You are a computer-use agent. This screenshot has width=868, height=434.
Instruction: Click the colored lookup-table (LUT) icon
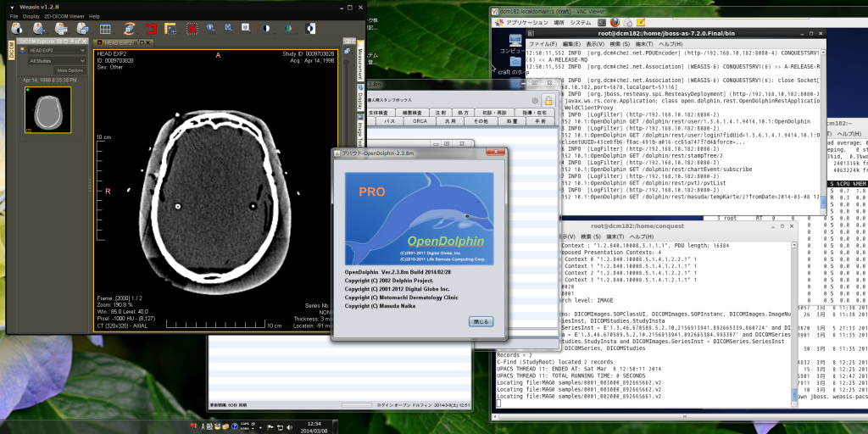(288, 28)
